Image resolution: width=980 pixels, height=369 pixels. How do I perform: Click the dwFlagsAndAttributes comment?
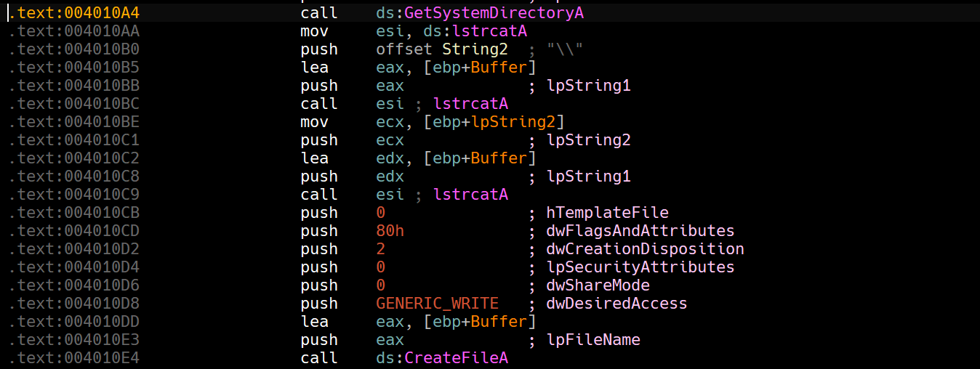pyautogui.click(x=640, y=231)
